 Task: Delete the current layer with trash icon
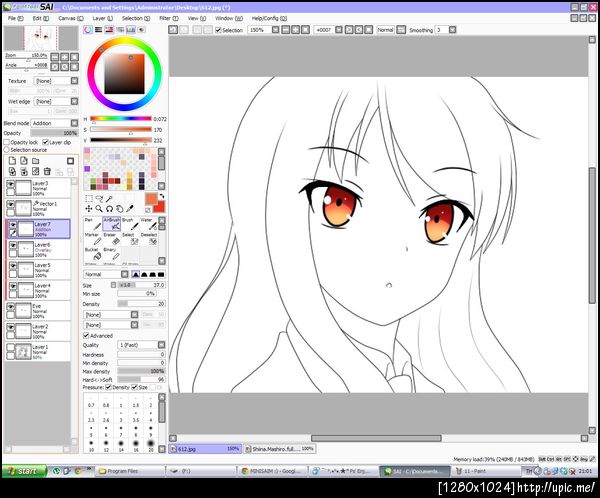point(47,171)
